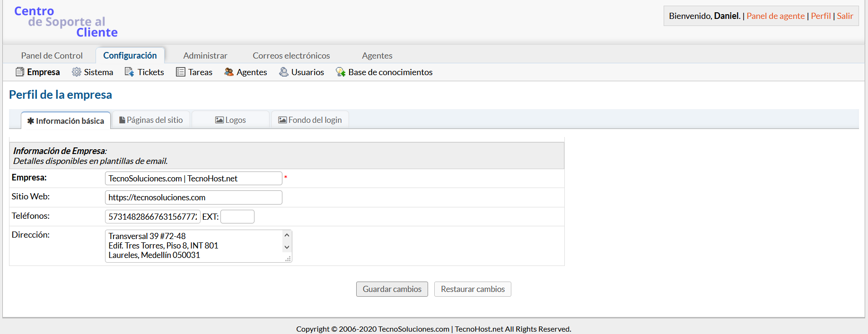Open Panel de Control tab

[52, 56]
